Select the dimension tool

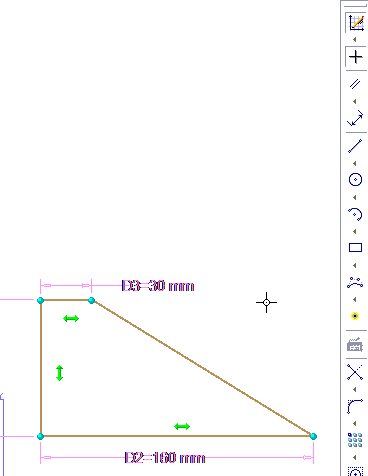point(355,118)
